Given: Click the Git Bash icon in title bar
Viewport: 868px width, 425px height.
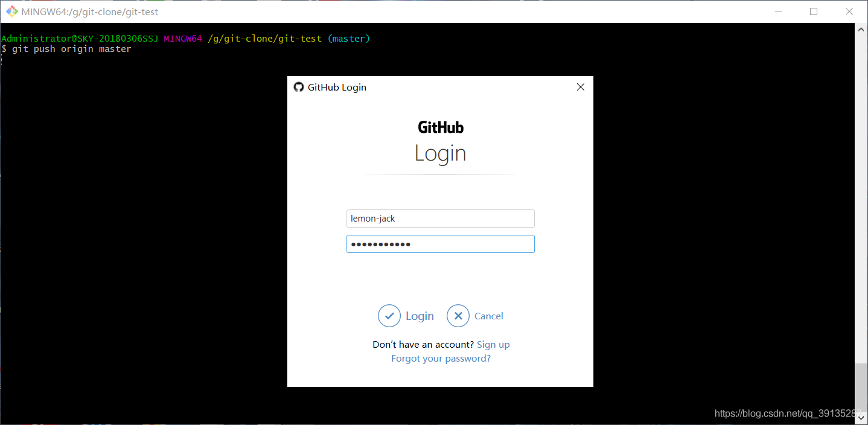Looking at the screenshot, I should coord(11,11).
